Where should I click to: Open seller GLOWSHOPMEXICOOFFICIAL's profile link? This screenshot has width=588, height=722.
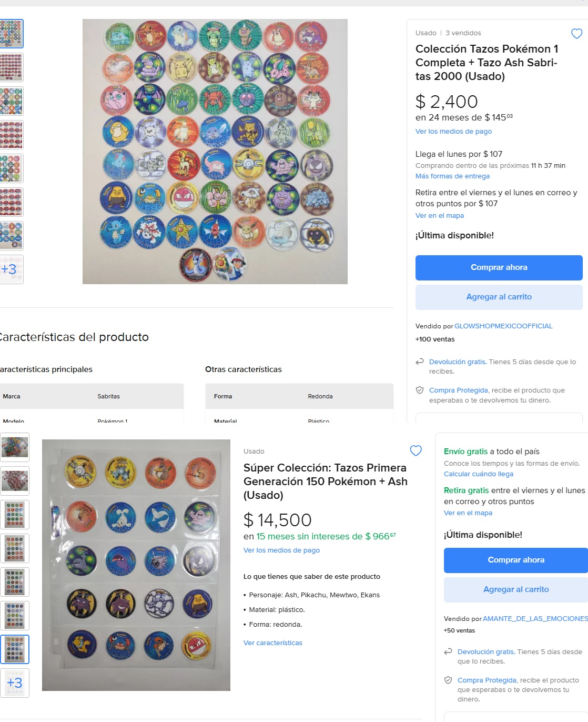pyautogui.click(x=503, y=326)
